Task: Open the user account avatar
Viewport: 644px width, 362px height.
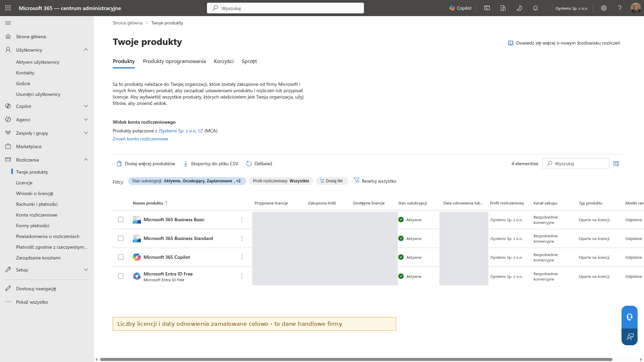Action: coord(636,8)
